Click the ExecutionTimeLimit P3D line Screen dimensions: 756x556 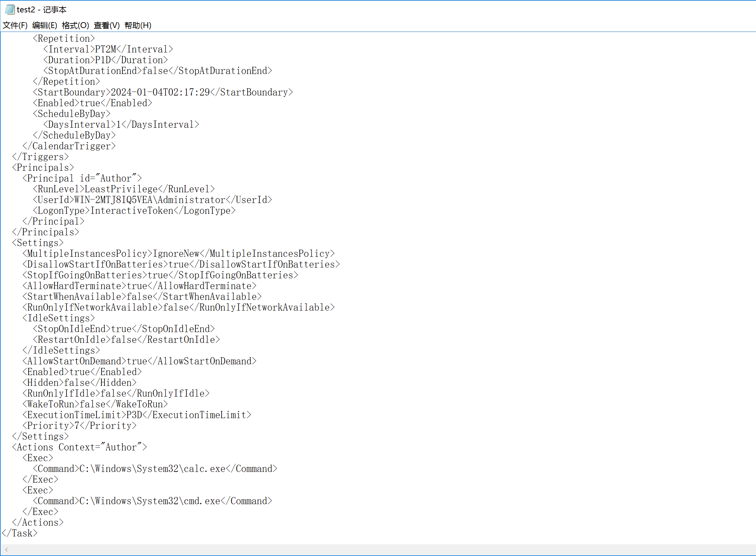[135, 415]
